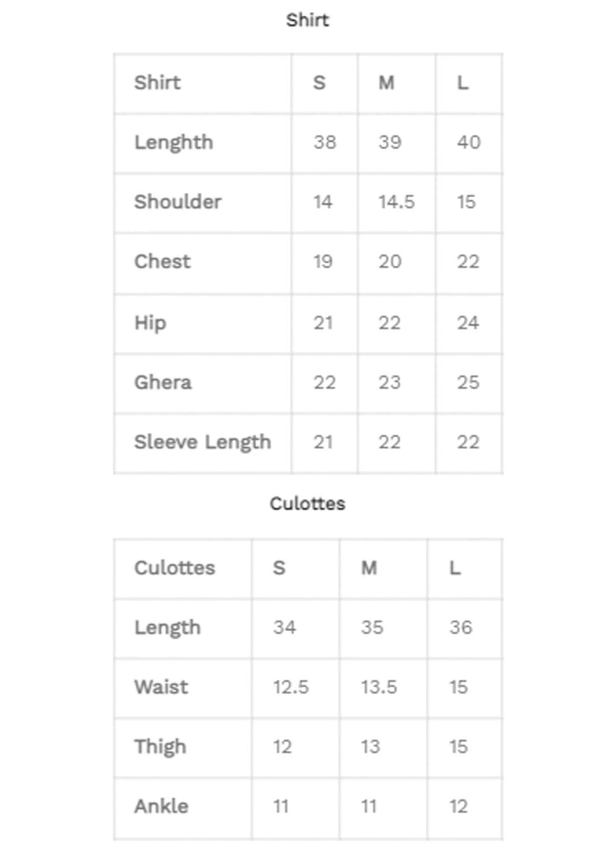Click the 12.5 Waist small value
This screenshot has width=616, height=857.
click(290, 687)
